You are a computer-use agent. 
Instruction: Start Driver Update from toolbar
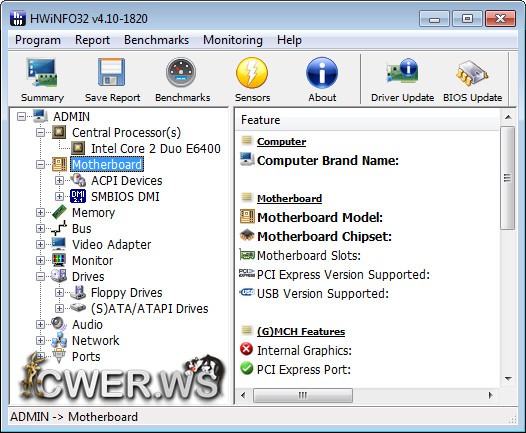402,70
